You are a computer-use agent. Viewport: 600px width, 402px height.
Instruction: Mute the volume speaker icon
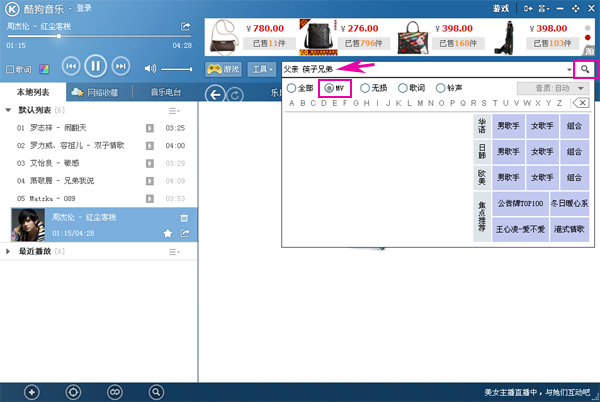pyautogui.click(x=150, y=68)
